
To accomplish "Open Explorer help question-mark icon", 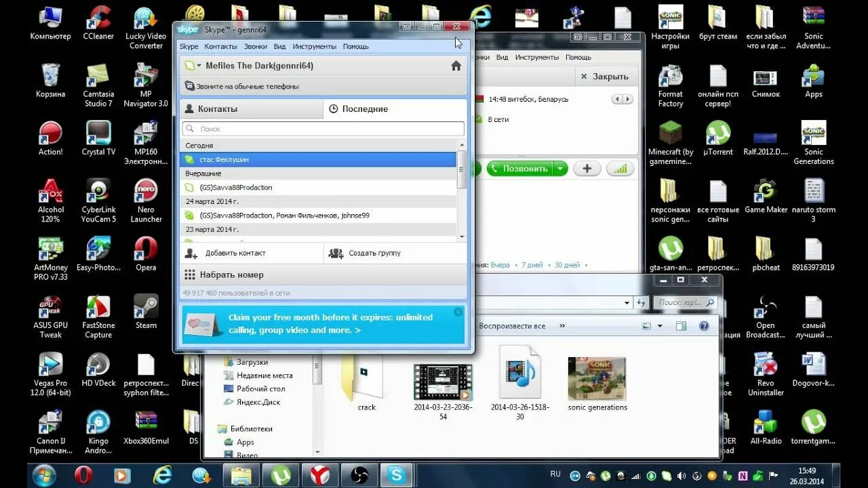I will point(704,326).
